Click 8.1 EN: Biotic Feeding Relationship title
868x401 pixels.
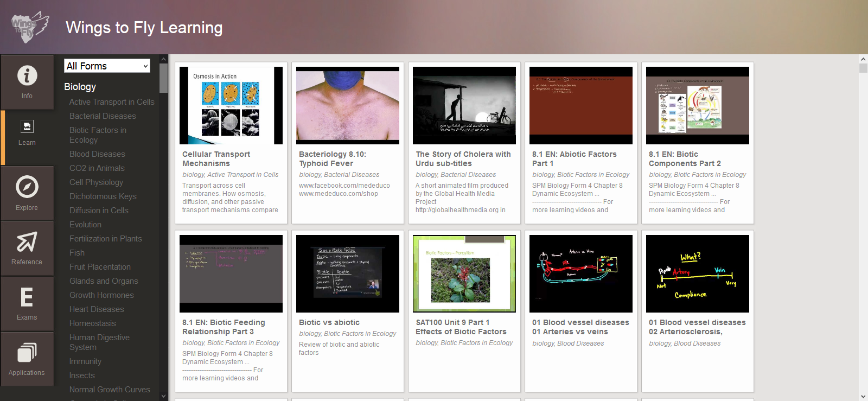pyautogui.click(x=224, y=327)
